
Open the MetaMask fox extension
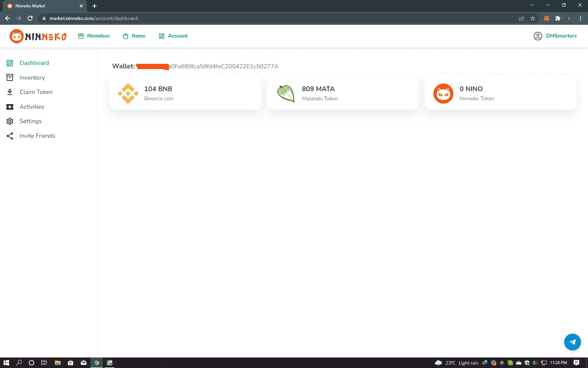coord(547,18)
